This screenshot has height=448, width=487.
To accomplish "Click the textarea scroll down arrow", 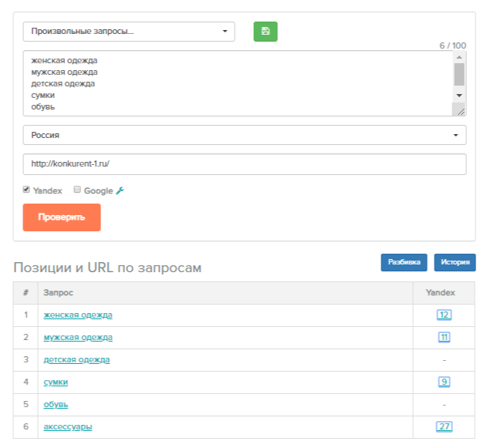I will (x=459, y=96).
